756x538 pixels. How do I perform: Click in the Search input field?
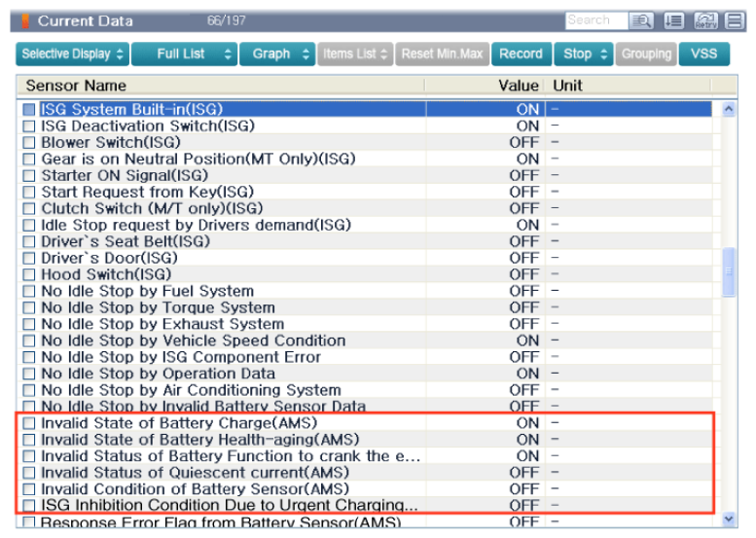(x=595, y=20)
